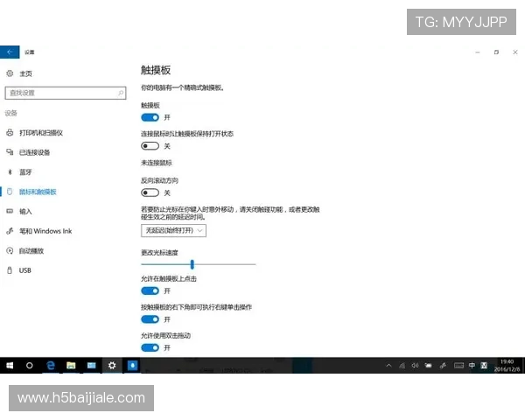Click the 未连接鼠标 status text
Viewport: 525px width, 420px height.
pyautogui.click(x=157, y=163)
